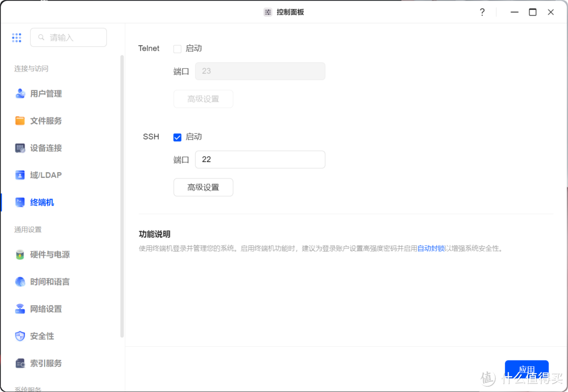The width and height of the screenshot is (568, 392).
Task: Open SSH 高级设置 advanced settings
Action: [x=203, y=187]
